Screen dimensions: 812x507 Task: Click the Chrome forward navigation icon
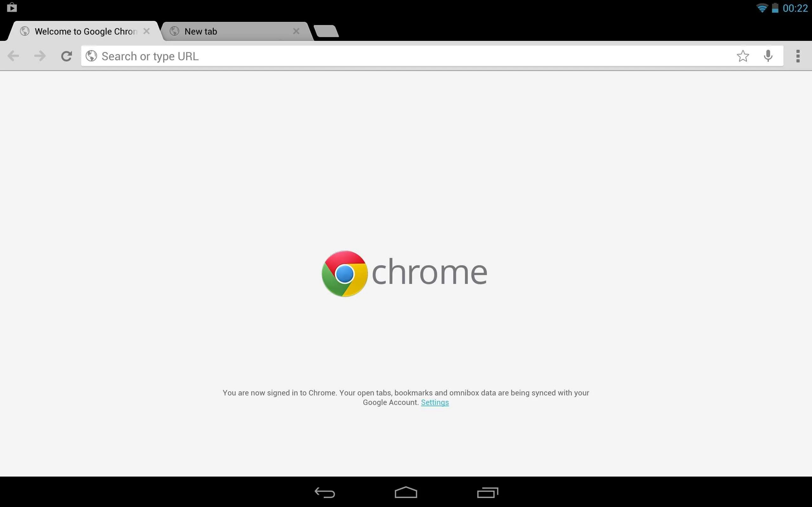39,56
